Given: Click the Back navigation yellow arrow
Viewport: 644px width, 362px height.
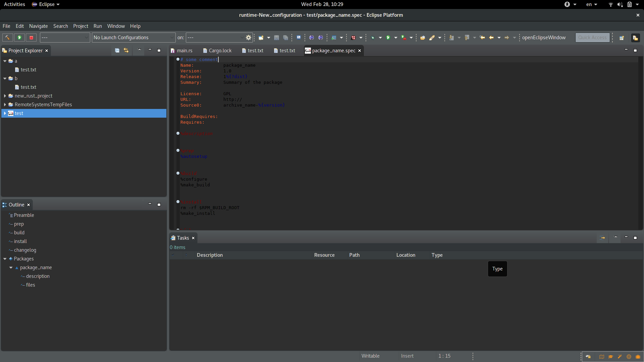Looking at the screenshot, I should coord(491,38).
